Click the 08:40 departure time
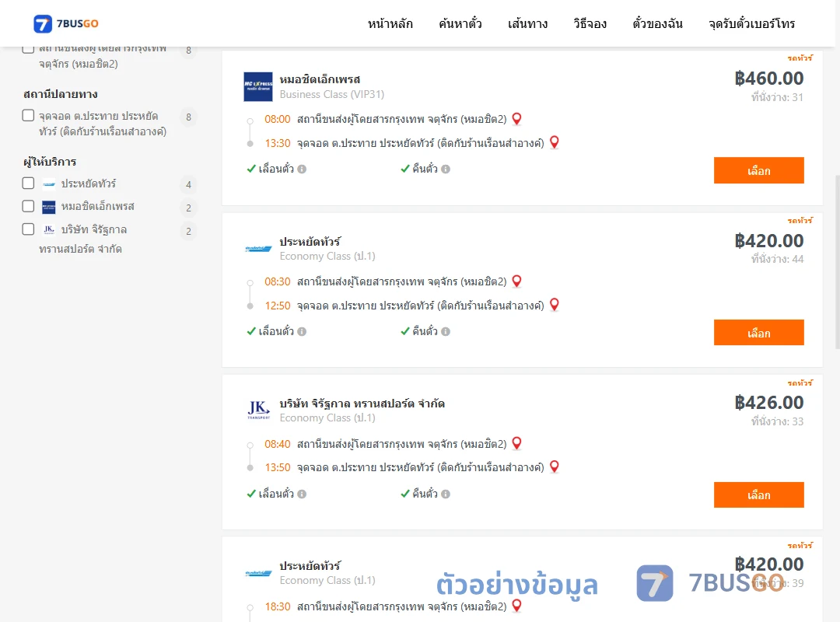This screenshot has width=840, height=622. (x=278, y=444)
